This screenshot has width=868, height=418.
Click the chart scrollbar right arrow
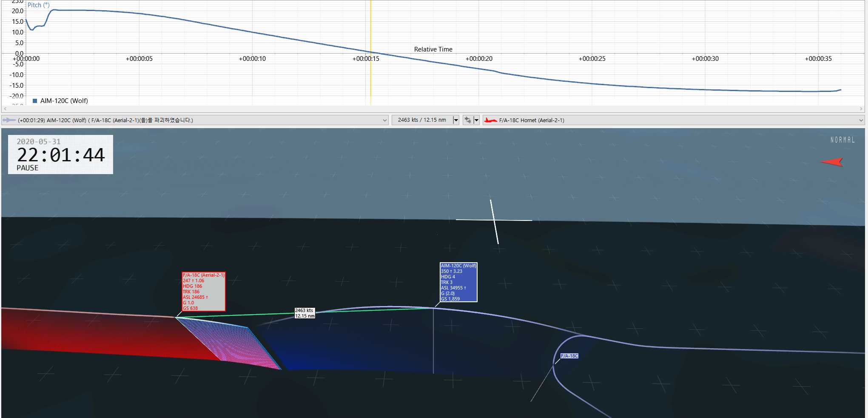pos(861,109)
